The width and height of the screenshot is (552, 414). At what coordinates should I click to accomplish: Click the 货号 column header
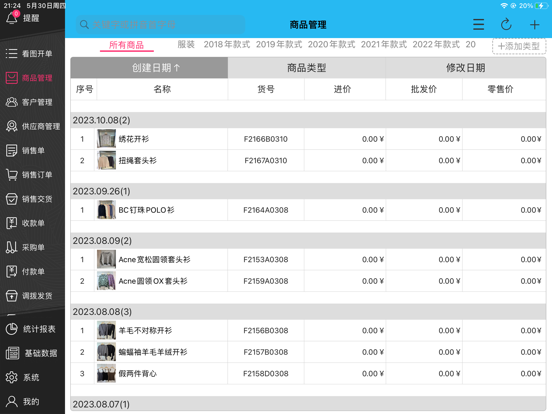pos(266,89)
